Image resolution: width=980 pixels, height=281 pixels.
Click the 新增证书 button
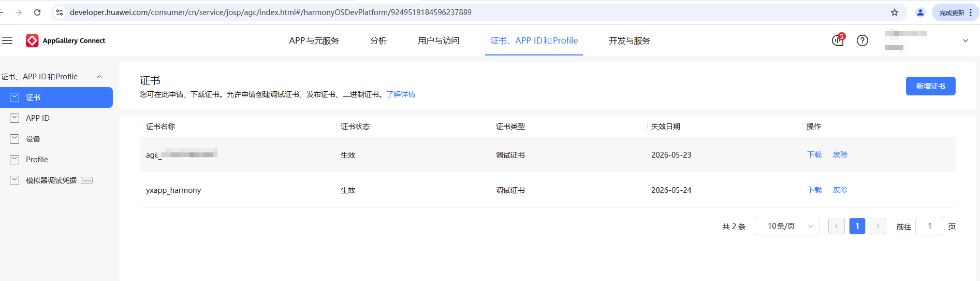click(931, 86)
